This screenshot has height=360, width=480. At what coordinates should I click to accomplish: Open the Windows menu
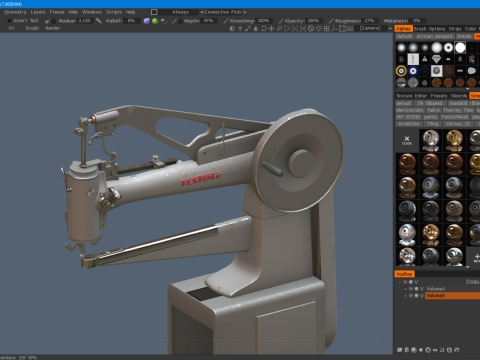pos(92,12)
